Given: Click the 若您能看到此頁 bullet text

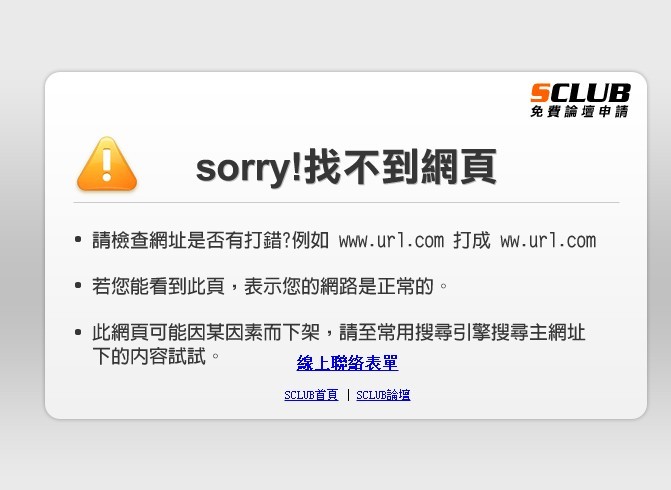Looking at the screenshot, I should tap(158, 286).
